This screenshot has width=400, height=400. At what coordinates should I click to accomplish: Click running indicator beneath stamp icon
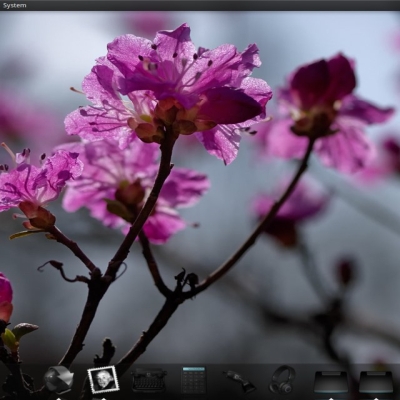[x=103, y=398]
